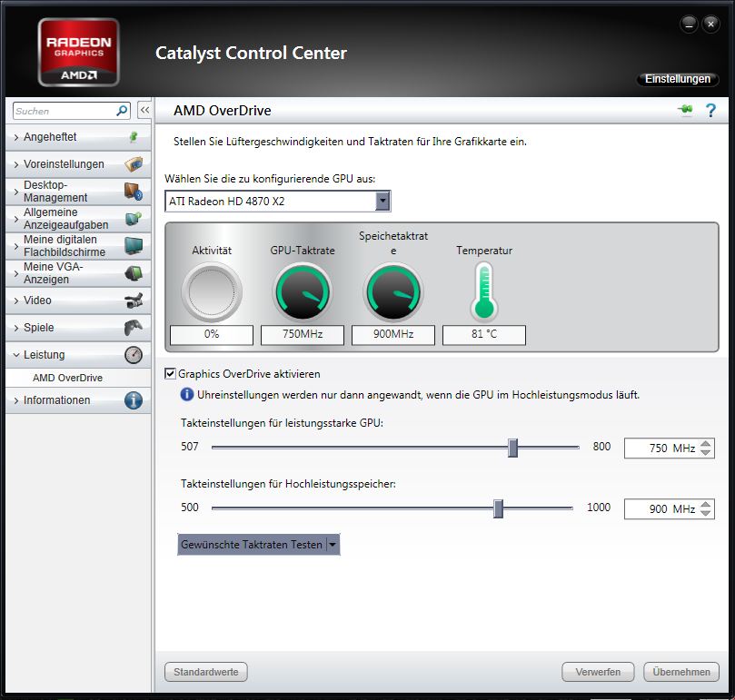Screen dimensions: 735x700
Task: Click the green pin icon beside Angeheftet
Action: (134, 137)
